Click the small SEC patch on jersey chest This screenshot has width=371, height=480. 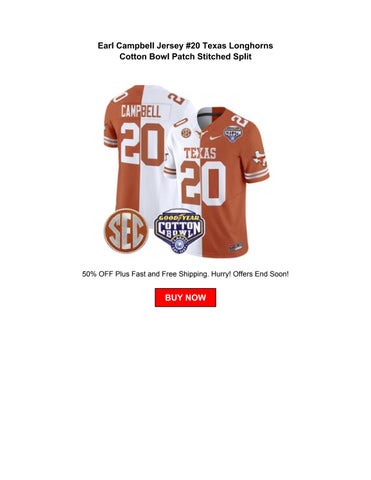tap(186, 133)
